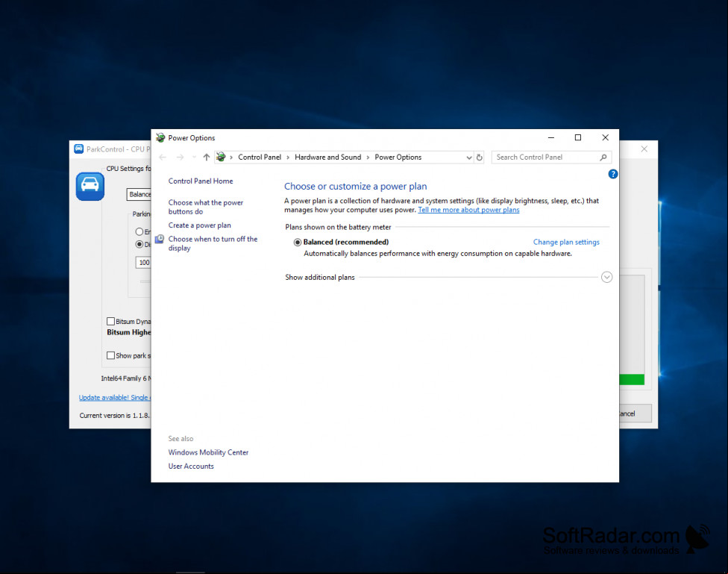
Task: Open Create a power plan
Action: tap(200, 225)
